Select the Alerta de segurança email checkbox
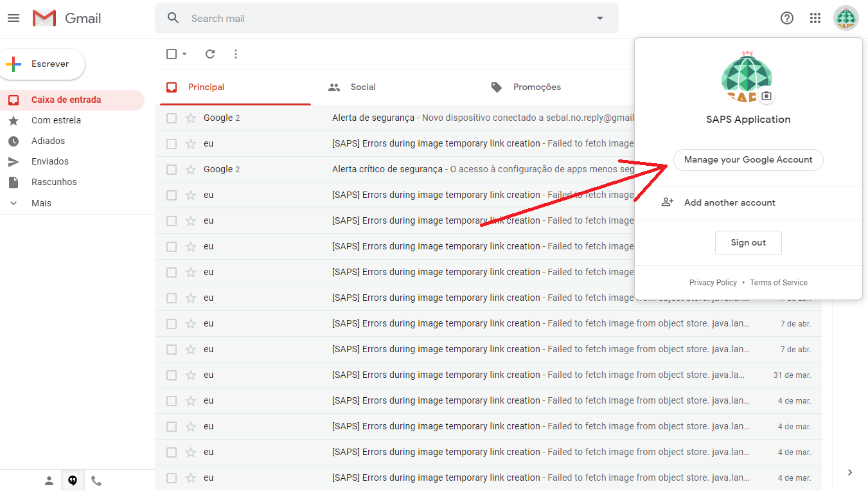The height and width of the screenshot is (491, 868). coord(172,118)
